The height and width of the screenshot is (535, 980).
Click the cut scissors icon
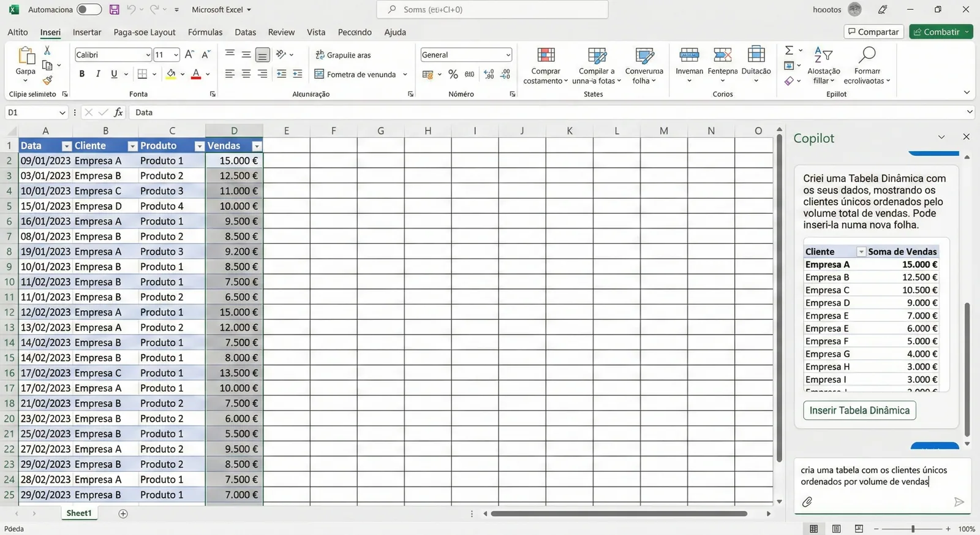click(47, 50)
